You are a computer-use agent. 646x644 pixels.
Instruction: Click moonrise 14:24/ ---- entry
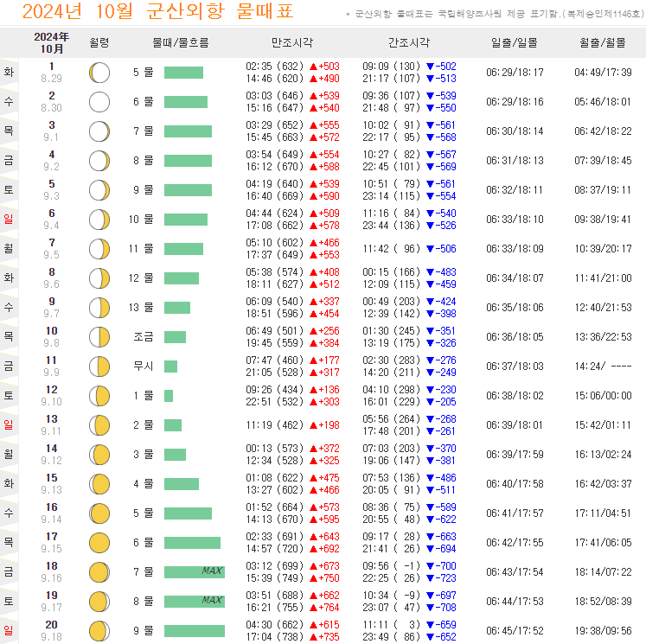click(x=603, y=367)
